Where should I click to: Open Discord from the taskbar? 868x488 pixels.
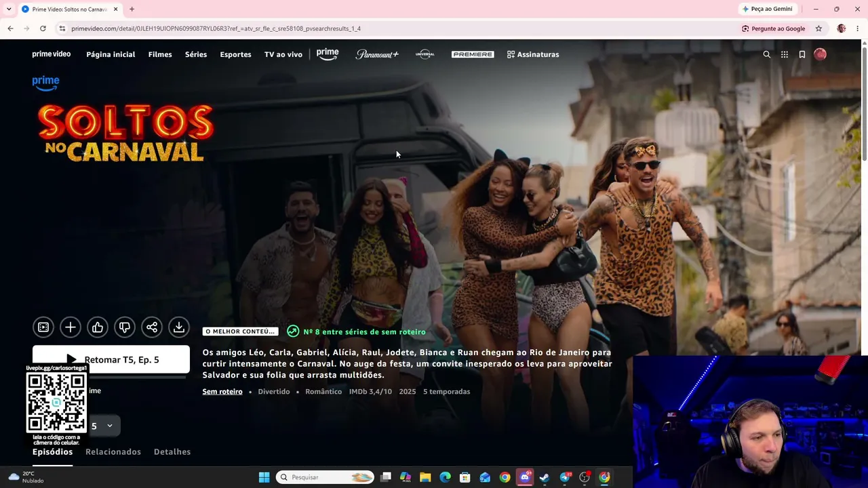[x=524, y=477]
